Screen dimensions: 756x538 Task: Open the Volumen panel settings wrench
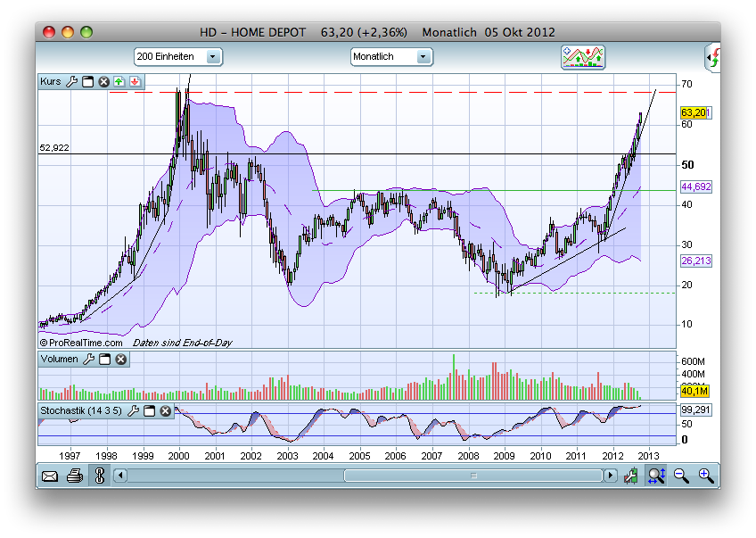[x=89, y=359]
